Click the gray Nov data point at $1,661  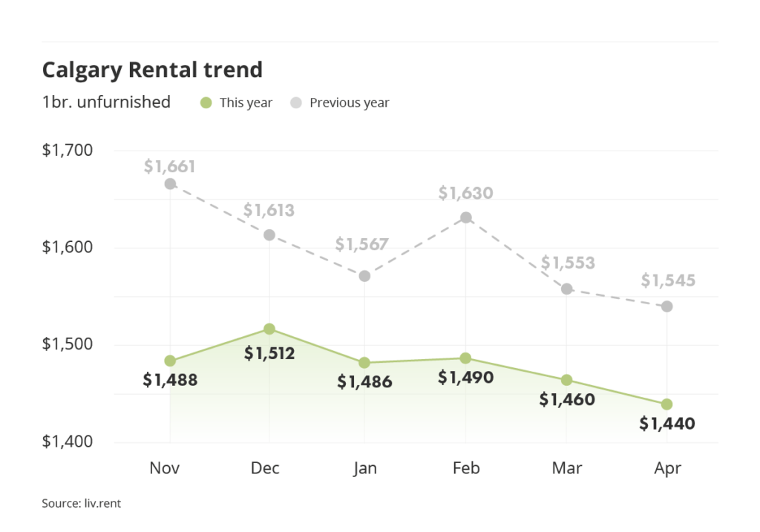[170, 183]
